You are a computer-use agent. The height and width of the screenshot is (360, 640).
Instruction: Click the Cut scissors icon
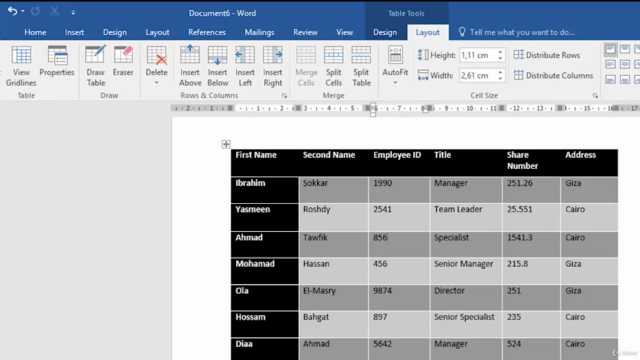tap(54, 11)
